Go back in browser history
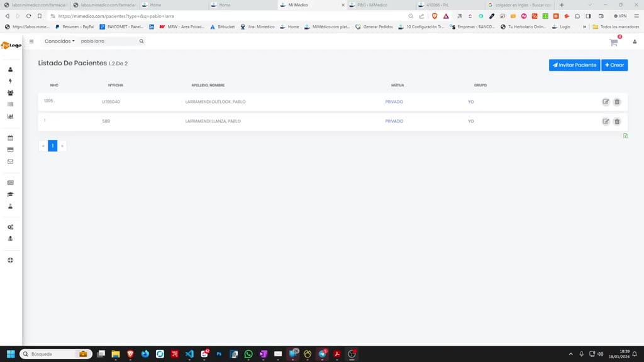Viewport: 644px width, 362px height. pos(7,16)
